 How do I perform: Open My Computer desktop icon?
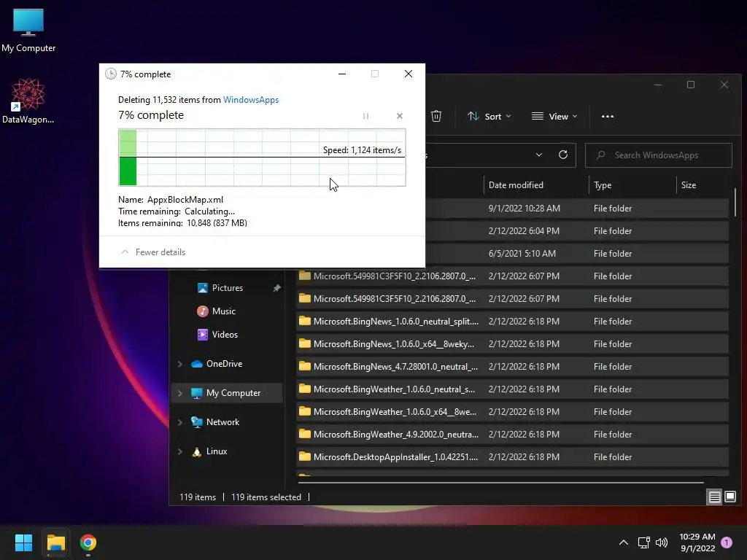28,31
